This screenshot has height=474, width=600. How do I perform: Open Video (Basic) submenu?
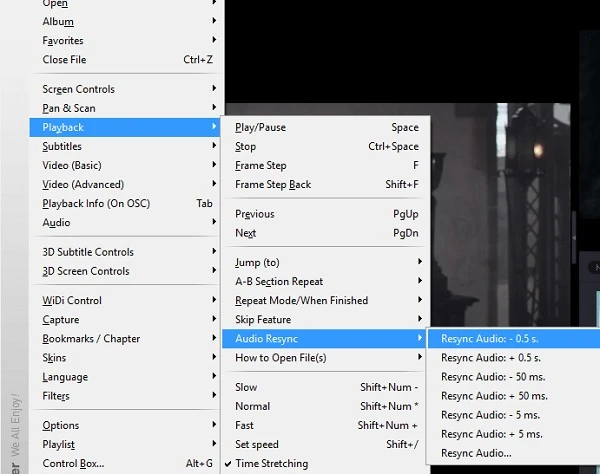[124, 166]
